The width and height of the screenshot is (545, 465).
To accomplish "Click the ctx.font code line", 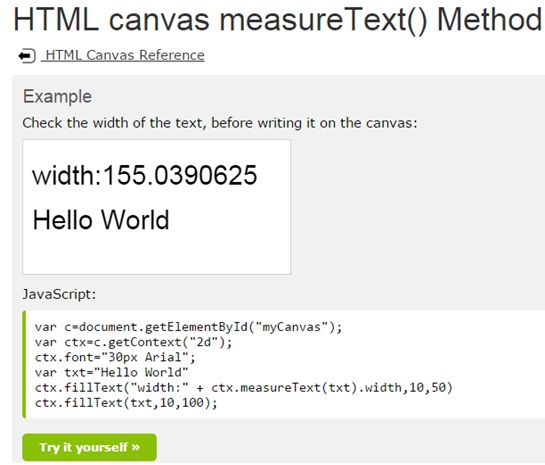I will 115,357.
